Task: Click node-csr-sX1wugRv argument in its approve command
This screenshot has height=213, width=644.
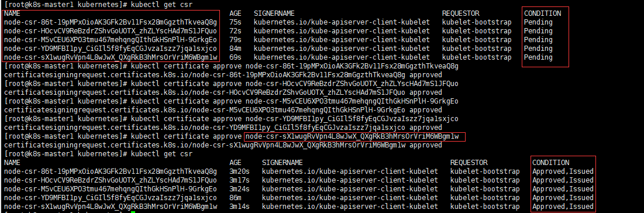Action: (x=352, y=136)
